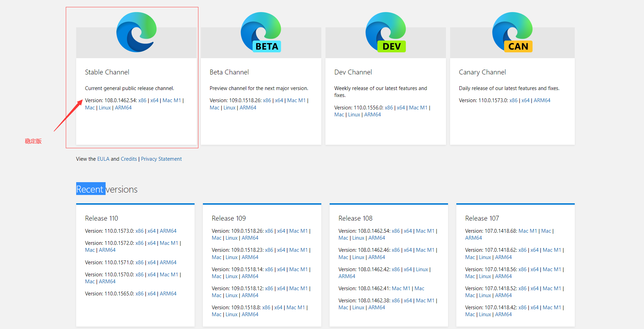Download Release 107 version 107.0.1418.42 ARM64
This screenshot has width=644, height=329.
[x=503, y=314]
